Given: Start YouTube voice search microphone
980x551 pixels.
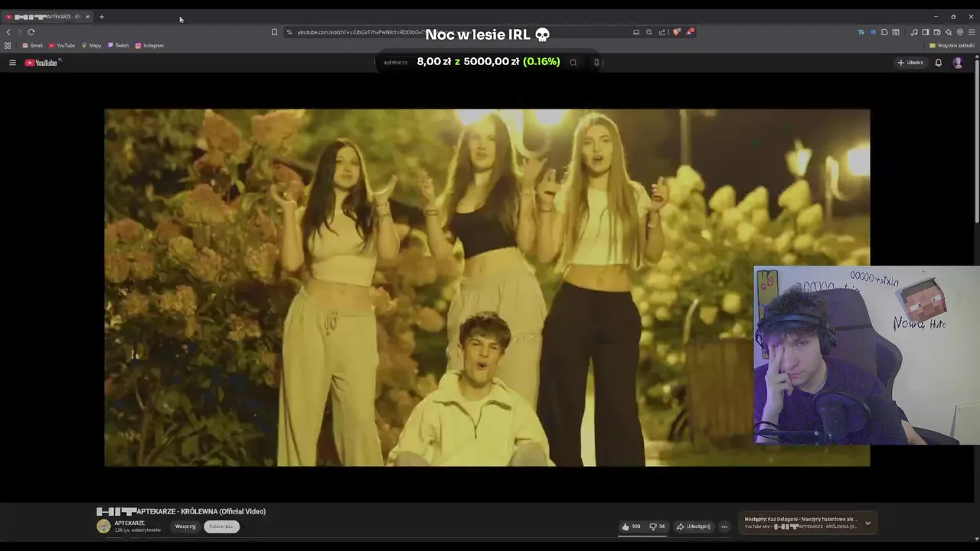Looking at the screenshot, I should (596, 63).
